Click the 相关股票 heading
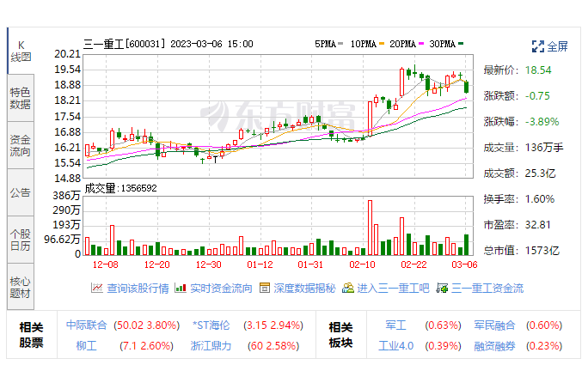588x383 pixels. (32, 335)
